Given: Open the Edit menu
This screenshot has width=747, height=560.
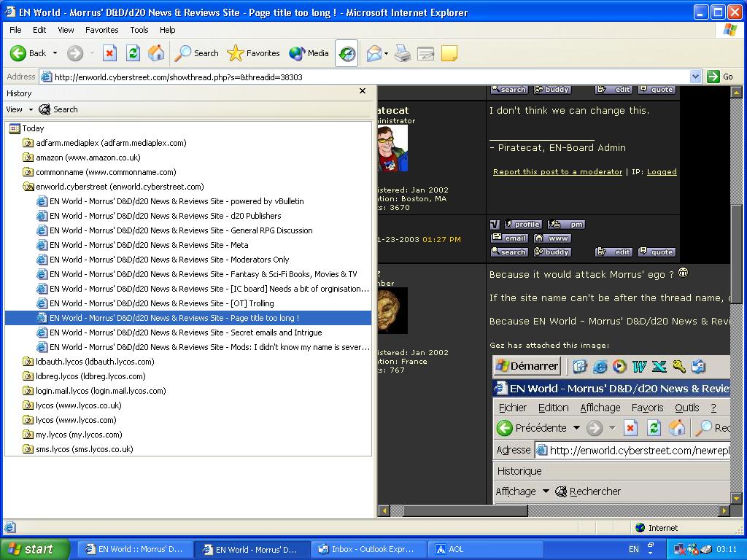Looking at the screenshot, I should click(39, 30).
